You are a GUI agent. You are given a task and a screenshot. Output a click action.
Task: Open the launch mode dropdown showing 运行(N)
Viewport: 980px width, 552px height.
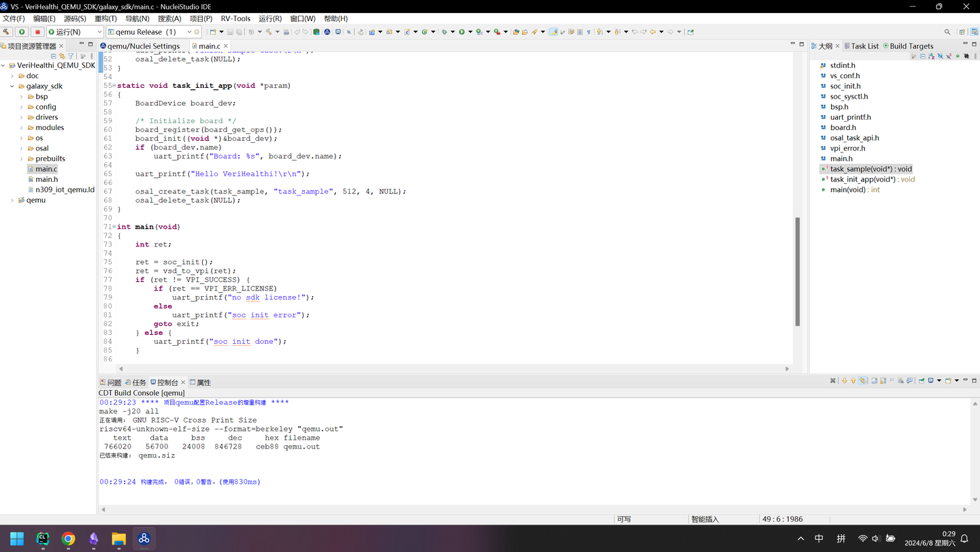click(75, 32)
